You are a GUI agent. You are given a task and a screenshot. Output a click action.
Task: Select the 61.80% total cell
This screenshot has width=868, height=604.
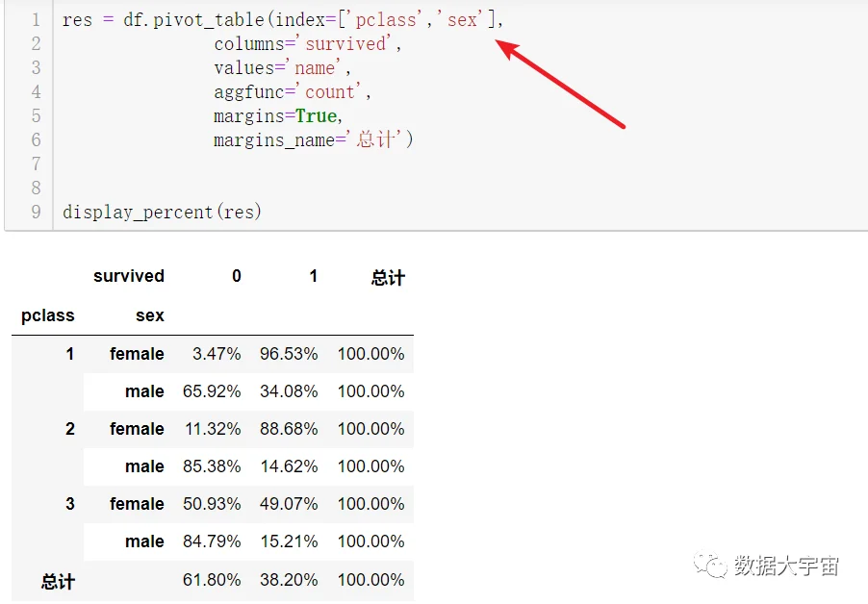click(212, 580)
